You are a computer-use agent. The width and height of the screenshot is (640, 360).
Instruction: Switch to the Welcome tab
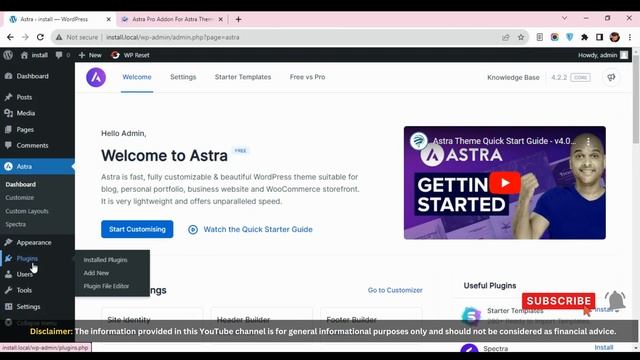pyautogui.click(x=137, y=77)
